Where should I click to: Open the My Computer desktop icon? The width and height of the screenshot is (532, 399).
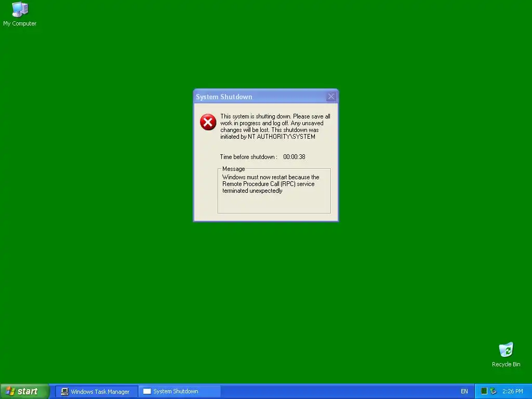(20, 14)
